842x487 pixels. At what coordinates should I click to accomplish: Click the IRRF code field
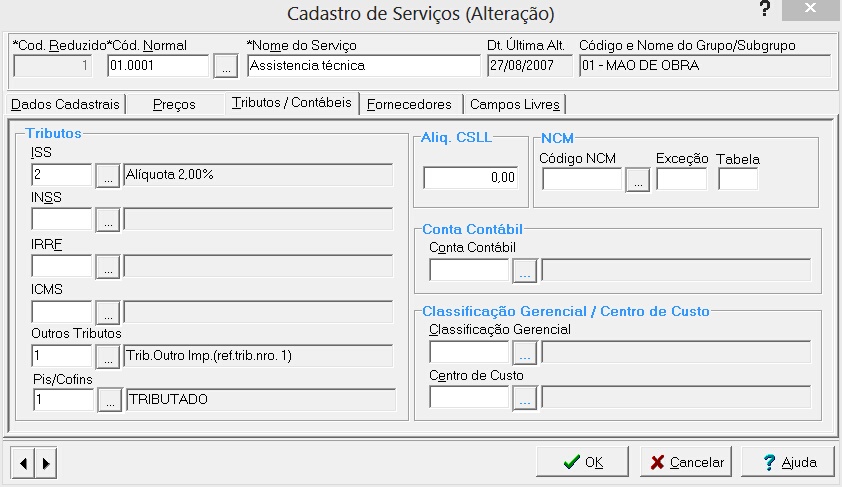click(x=62, y=266)
